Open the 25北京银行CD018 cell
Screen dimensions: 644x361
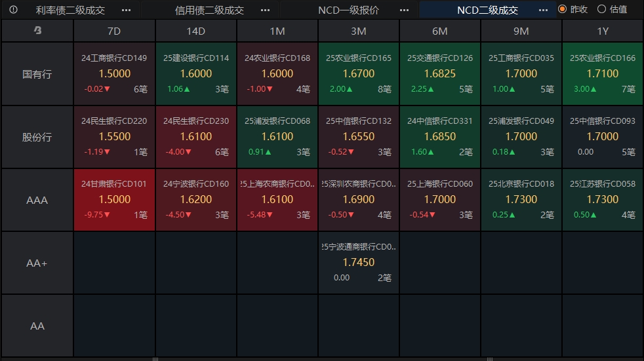[521, 200]
